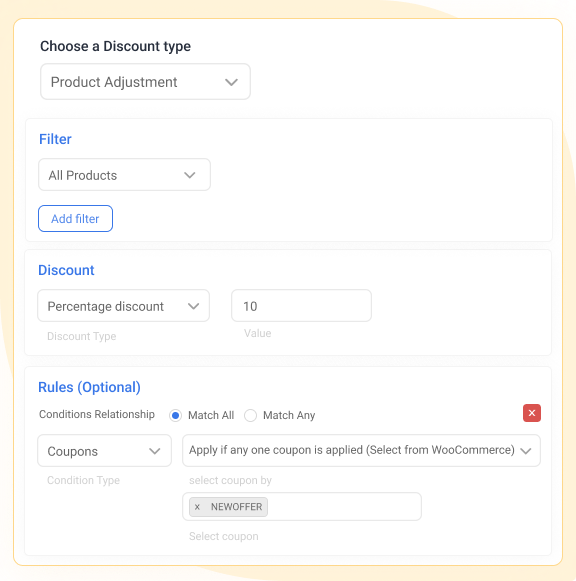Click the Add filter button
Viewport: 576px width, 581px height.
(x=75, y=219)
